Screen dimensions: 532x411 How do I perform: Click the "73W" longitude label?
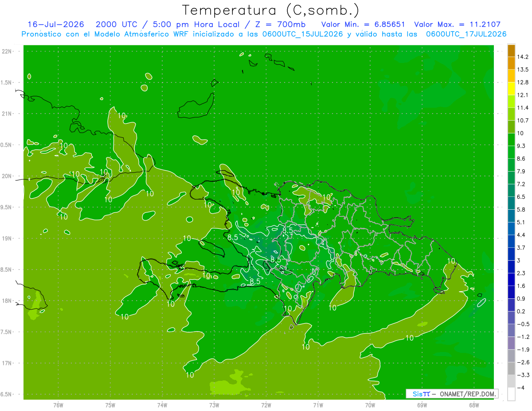click(214, 405)
